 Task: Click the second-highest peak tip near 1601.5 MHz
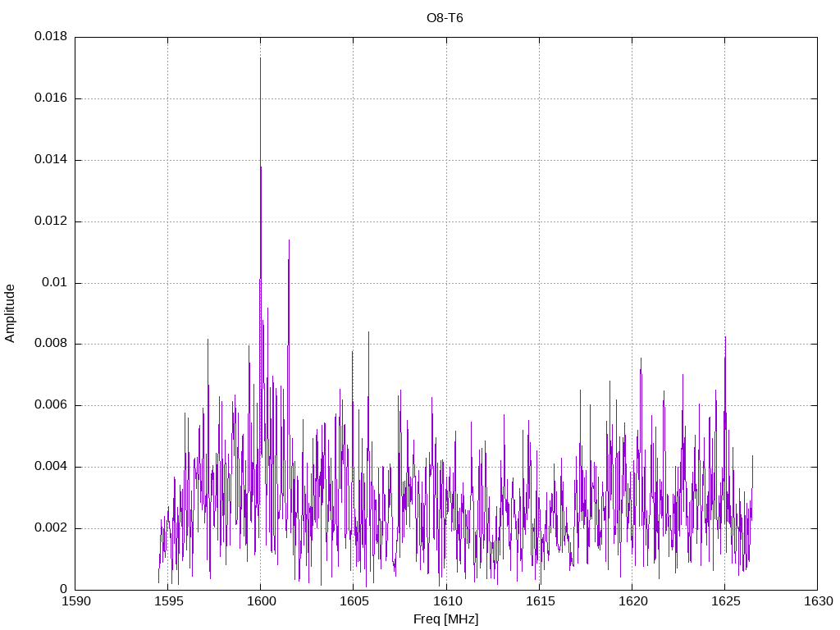[x=290, y=240]
